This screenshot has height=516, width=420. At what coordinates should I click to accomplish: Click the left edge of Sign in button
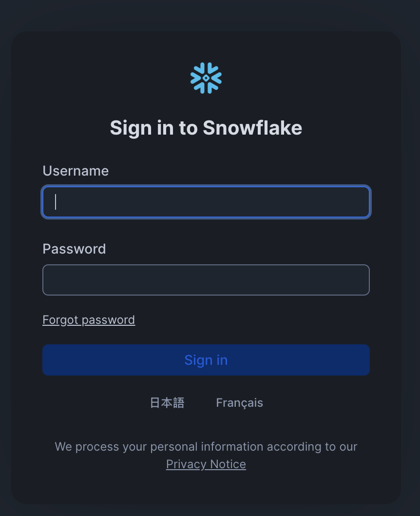(49, 360)
